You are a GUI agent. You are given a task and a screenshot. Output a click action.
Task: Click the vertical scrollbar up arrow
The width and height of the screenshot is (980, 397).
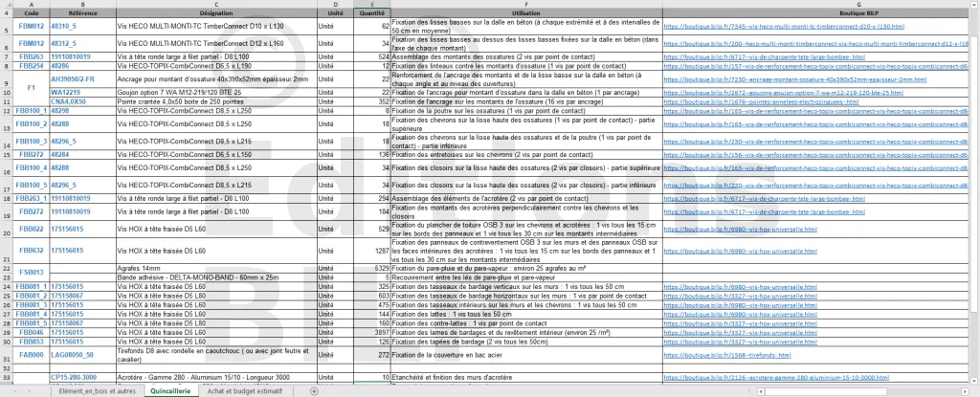pos(974,5)
